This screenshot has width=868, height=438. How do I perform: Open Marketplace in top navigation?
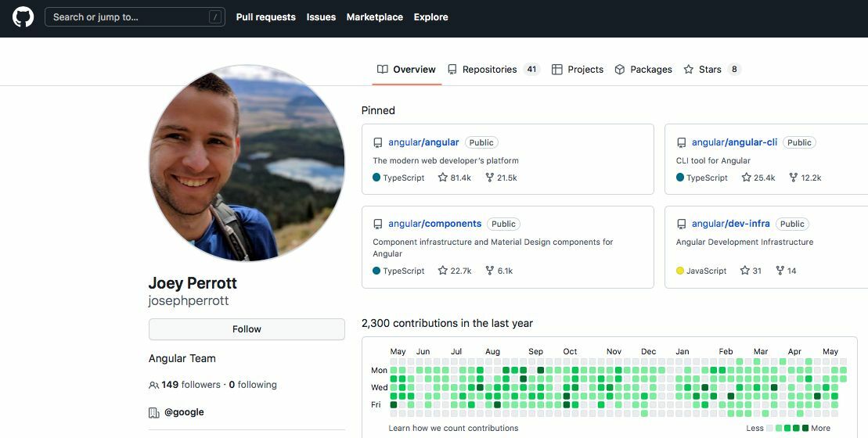[x=375, y=17]
